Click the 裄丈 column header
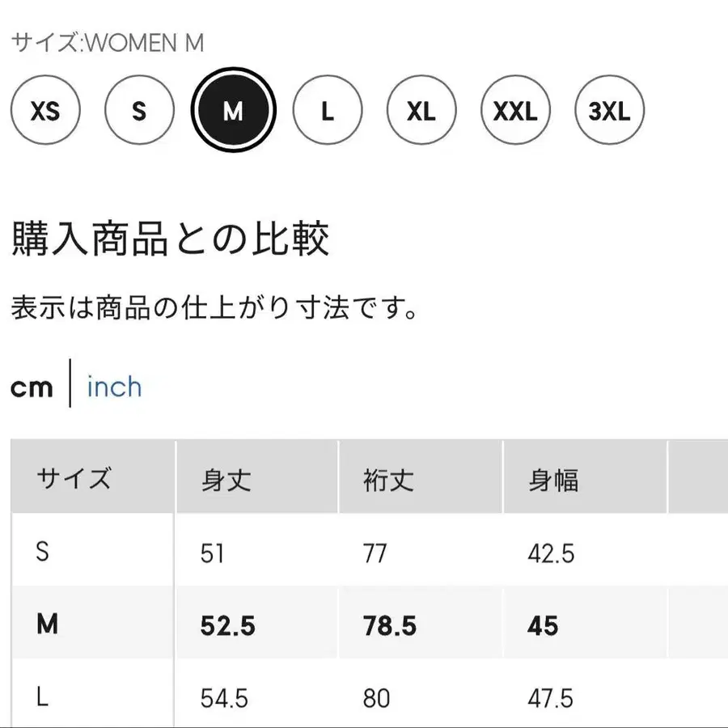Screen dimensions: 728x728 (388, 480)
